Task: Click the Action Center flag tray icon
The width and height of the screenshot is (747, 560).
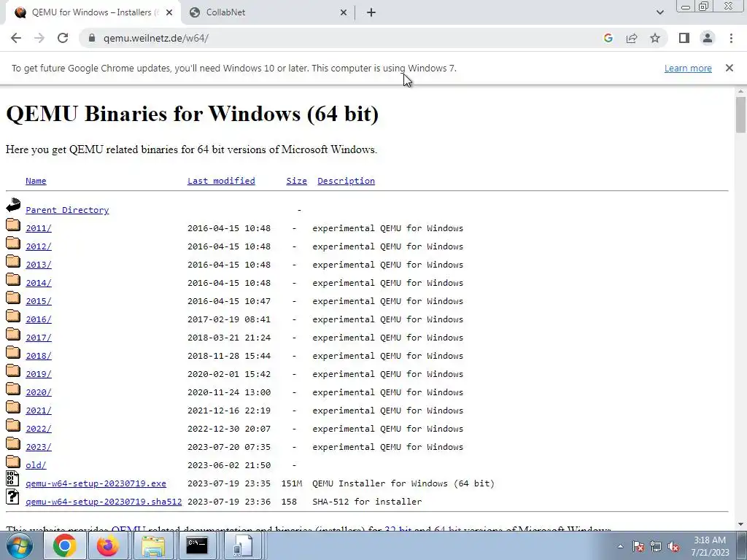Action: [x=638, y=547]
